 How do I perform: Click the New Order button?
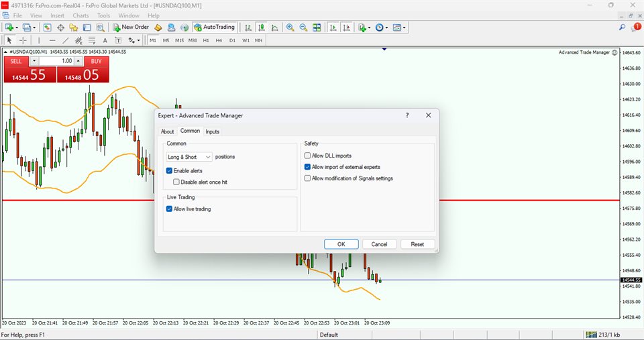point(131,27)
